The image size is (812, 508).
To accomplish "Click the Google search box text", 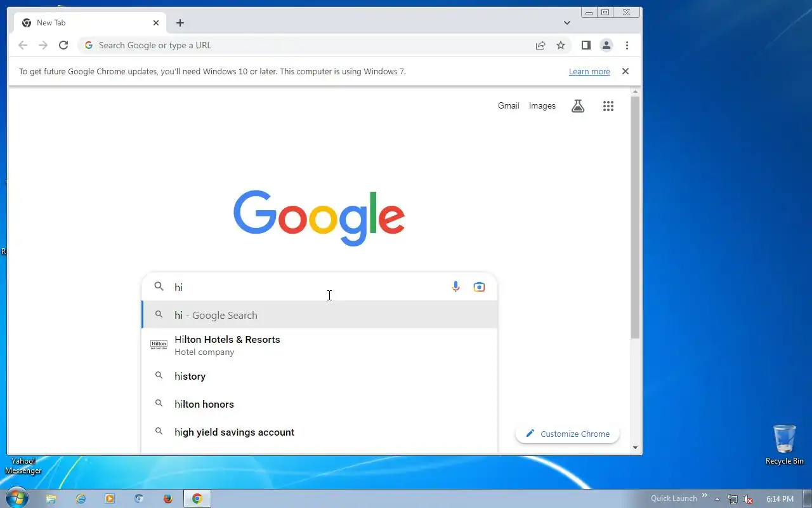I will tap(178, 287).
